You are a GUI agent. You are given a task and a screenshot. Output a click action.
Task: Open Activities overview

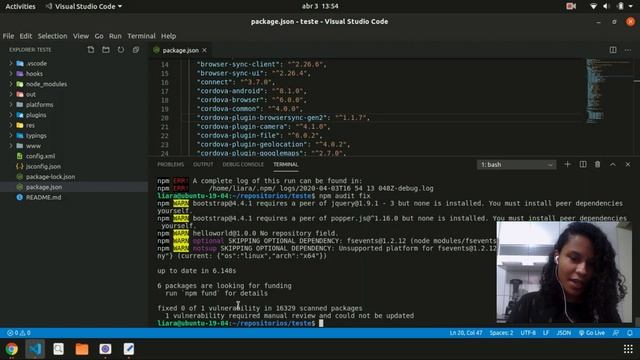20,6
